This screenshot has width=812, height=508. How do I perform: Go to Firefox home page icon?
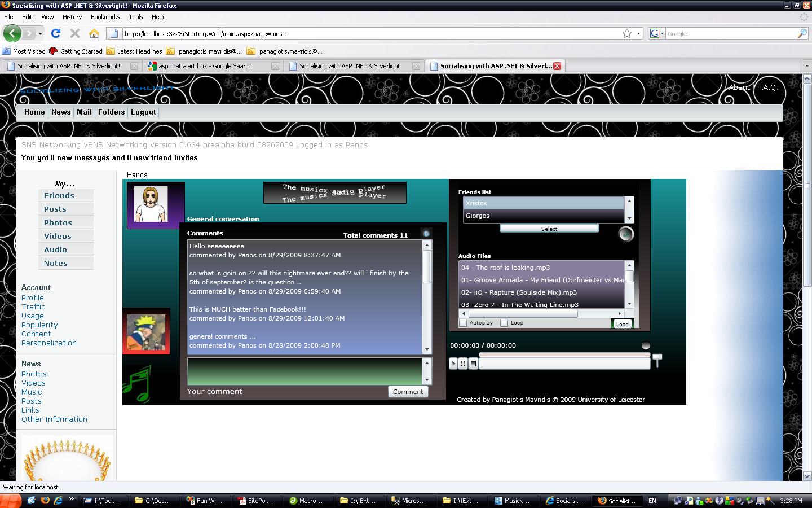click(94, 33)
